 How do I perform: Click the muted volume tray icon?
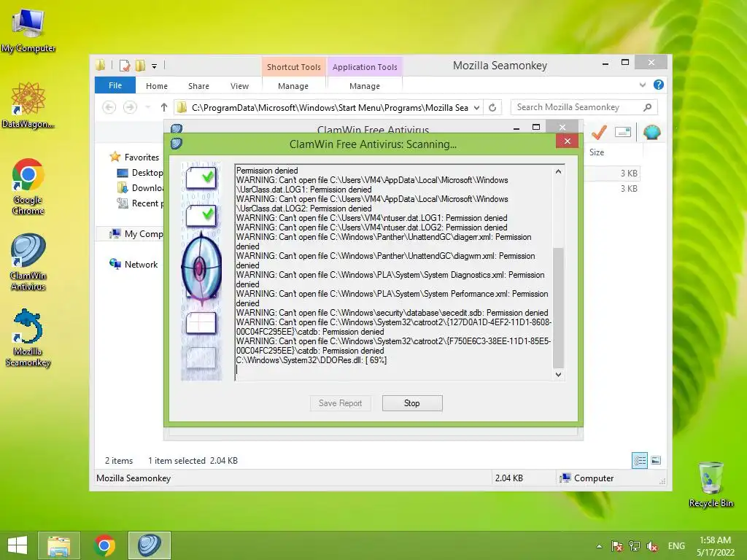652,546
